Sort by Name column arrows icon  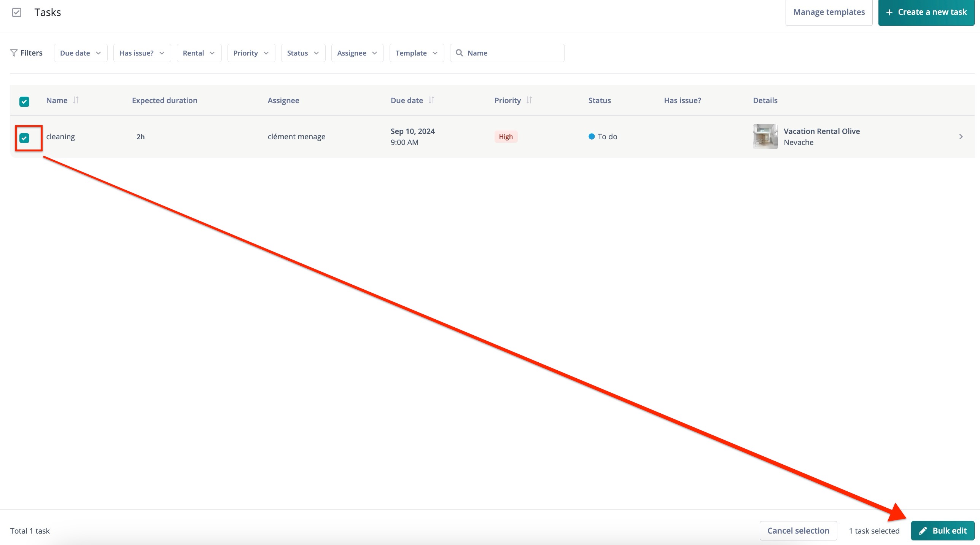point(76,100)
